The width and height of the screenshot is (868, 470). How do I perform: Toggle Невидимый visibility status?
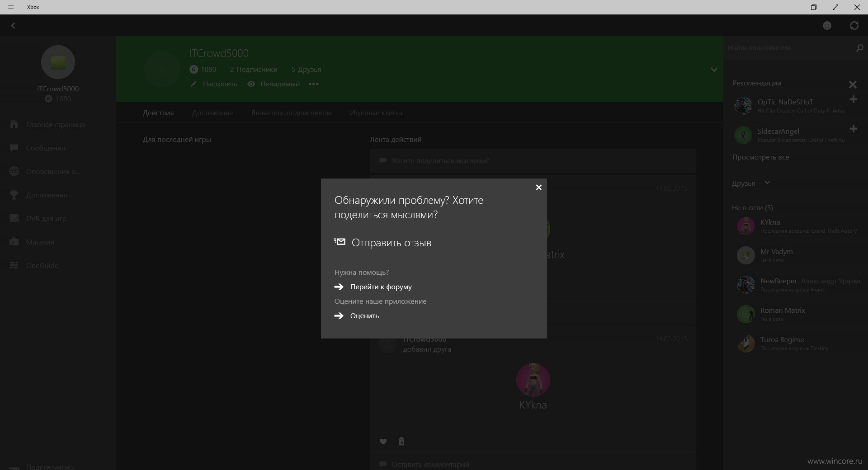(274, 84)
